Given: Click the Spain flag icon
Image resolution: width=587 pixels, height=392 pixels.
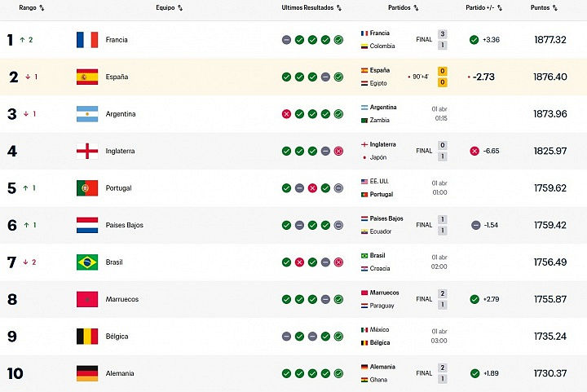Looking at the screenshot, I should point(86,77).
